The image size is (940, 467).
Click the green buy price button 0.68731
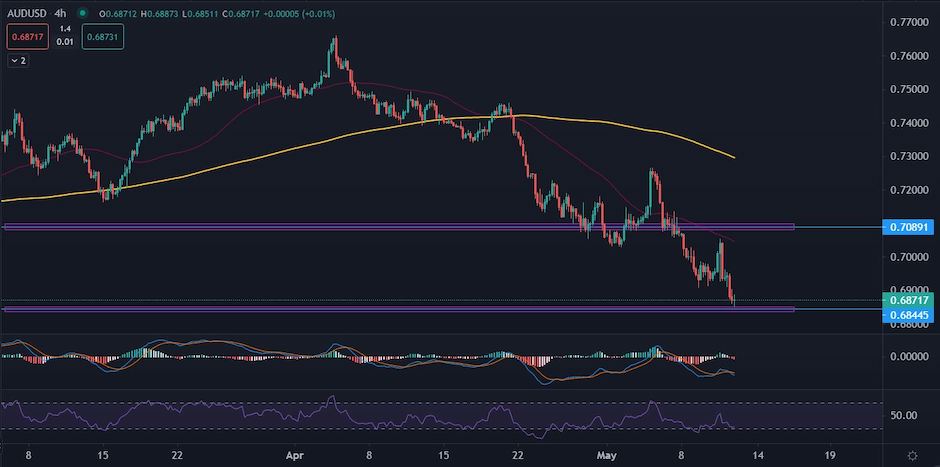103,36
